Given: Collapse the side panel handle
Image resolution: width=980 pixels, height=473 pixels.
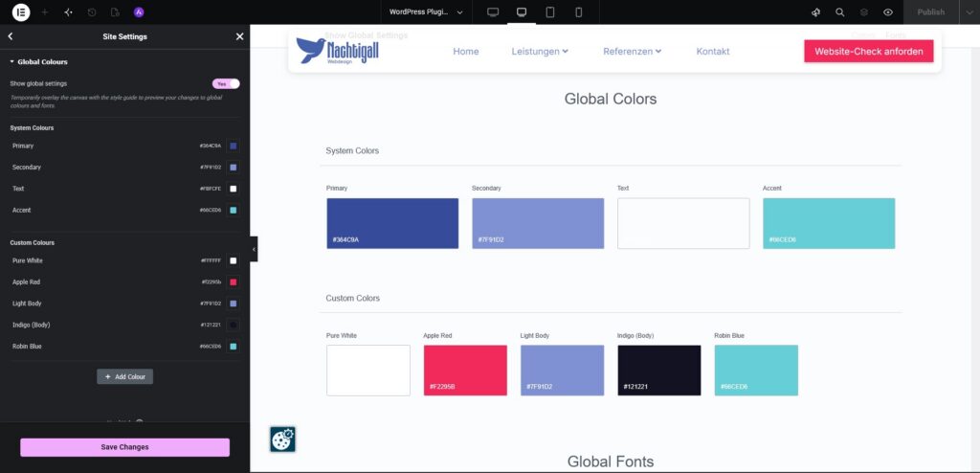Looking at the screenshot, I should pyautogui.click(x=254, y=249).
